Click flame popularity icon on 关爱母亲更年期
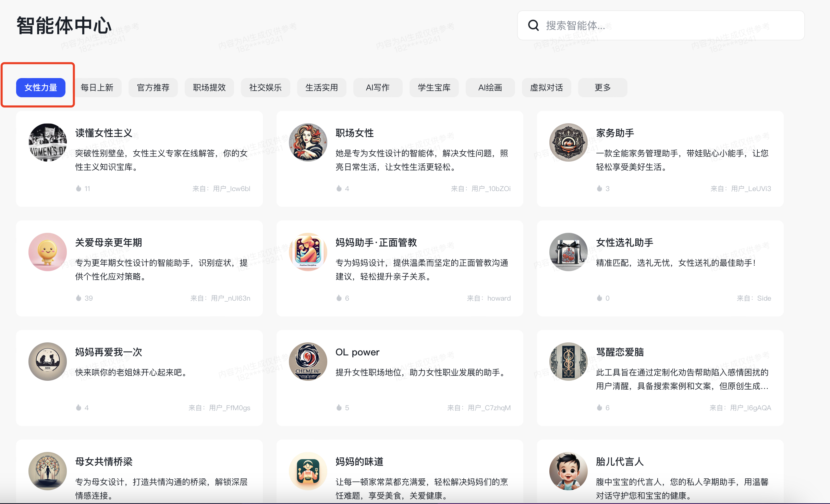Viewport: 830px width, 504px height. pyautogui.click(x=78, y=298)
